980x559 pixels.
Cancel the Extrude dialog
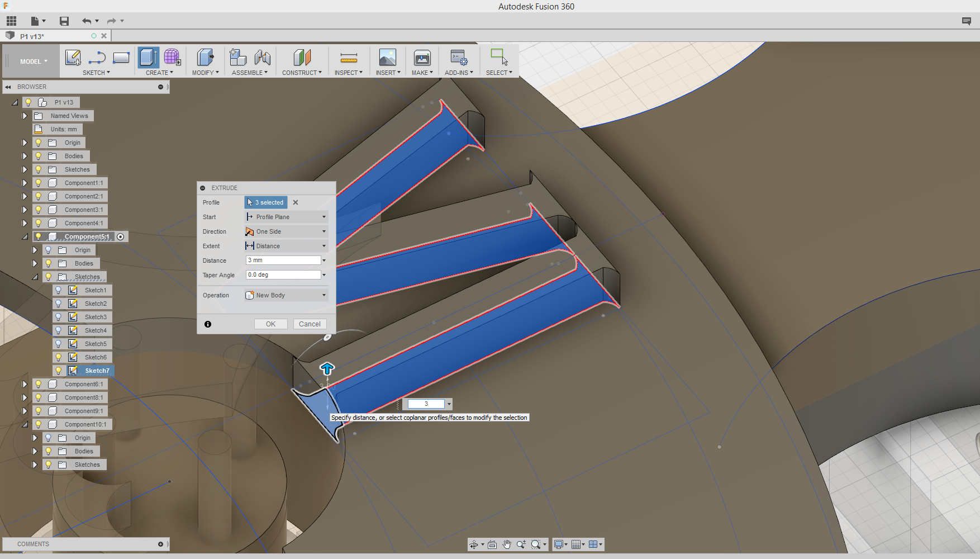point(310,324)
